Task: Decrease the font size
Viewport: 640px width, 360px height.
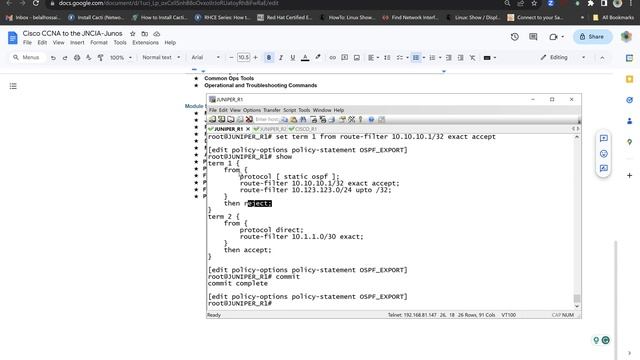Action: click(231, 58)
